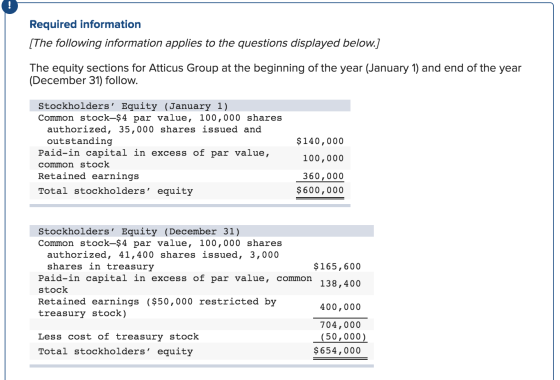The width and height of the screenshot is (560, 380).
Task: Select the 138,400 paid-in capital value
Action: click(x=340, y=284)
